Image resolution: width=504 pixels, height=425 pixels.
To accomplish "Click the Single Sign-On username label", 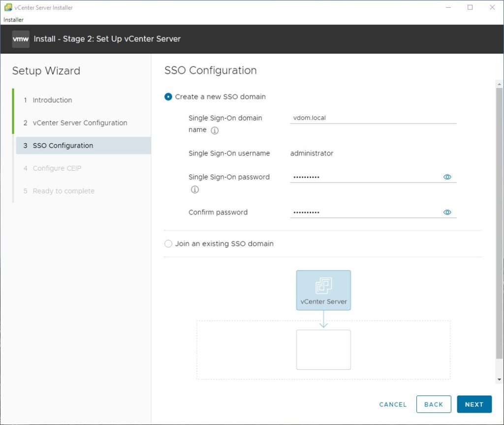I will [229, 153].
